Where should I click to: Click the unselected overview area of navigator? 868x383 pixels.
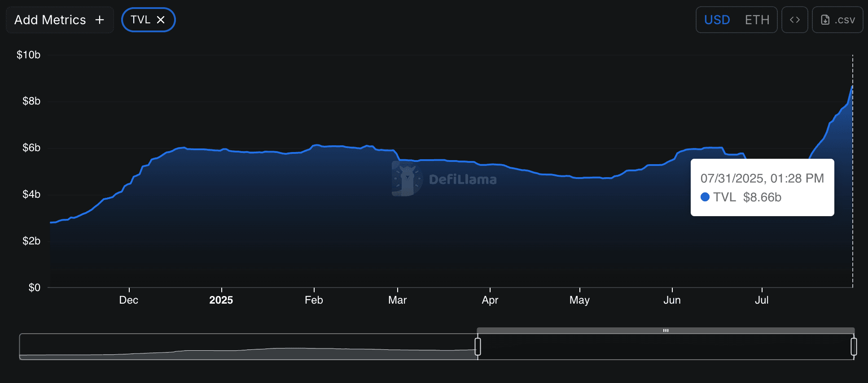tap(247, 347)
